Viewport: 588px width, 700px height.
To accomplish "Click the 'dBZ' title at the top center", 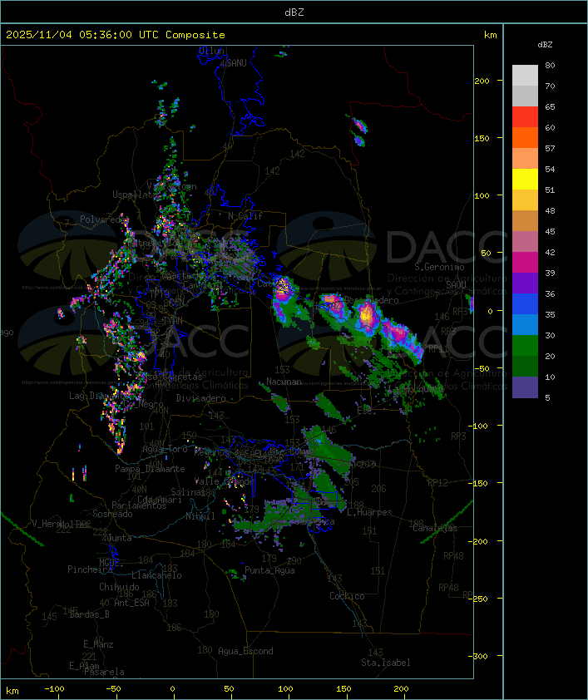I will [294, 12].
